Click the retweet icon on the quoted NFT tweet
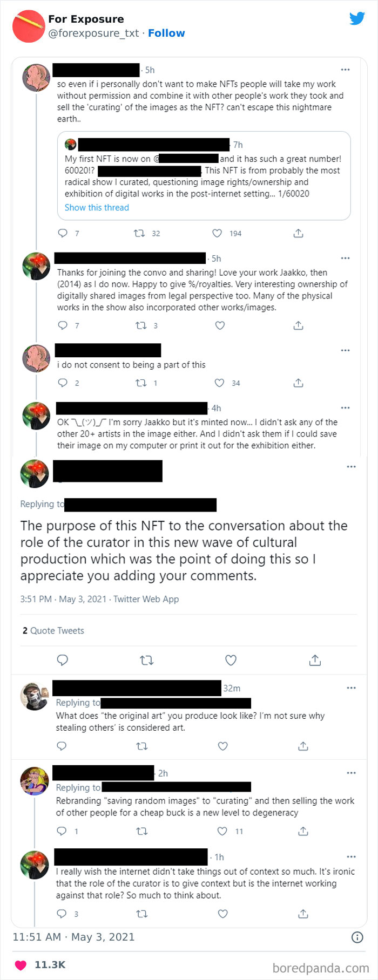Image resolution: width=378 pixels, height=980 pixels. (139, 233)
